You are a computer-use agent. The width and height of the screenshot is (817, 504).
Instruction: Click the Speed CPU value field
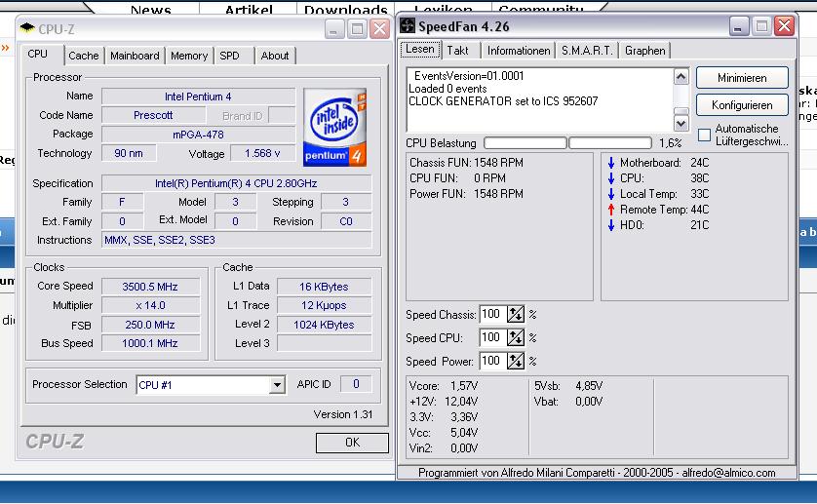click(493, 337)
